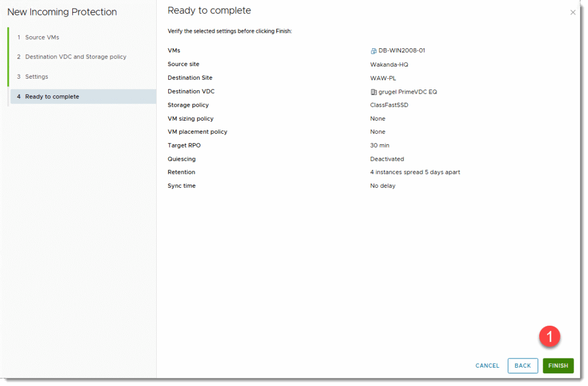Cancel the New Incoming Protection wizard
588x386 pixels.
click(487, 366)
